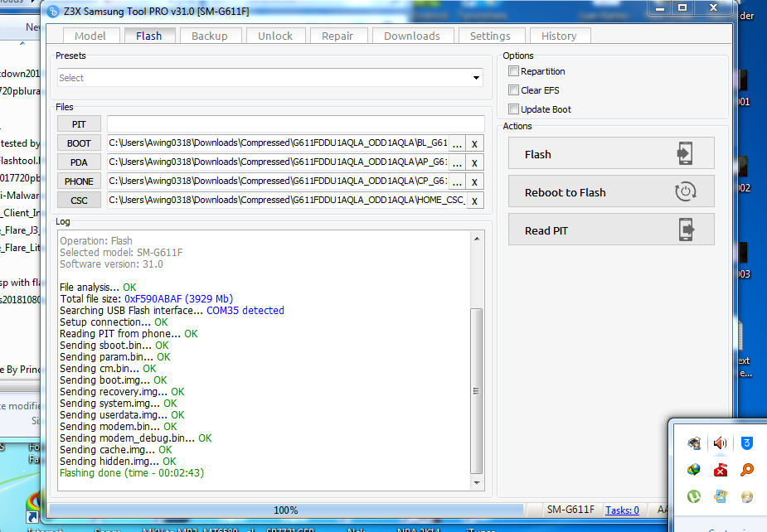The height and width of the screenshot is (532, 767).
Task: Click the 'Sending recovery.img... OK' log line
Action: (x=122, y=392)
